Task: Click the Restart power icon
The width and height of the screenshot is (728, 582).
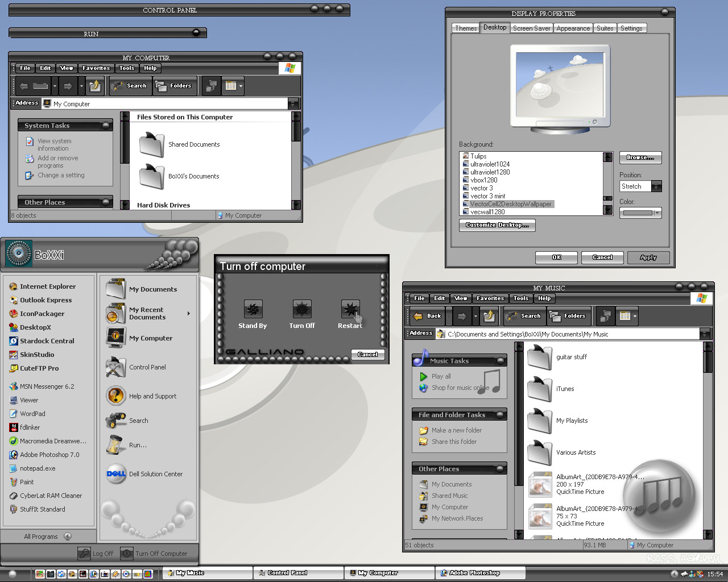Action: pos(350,310)
